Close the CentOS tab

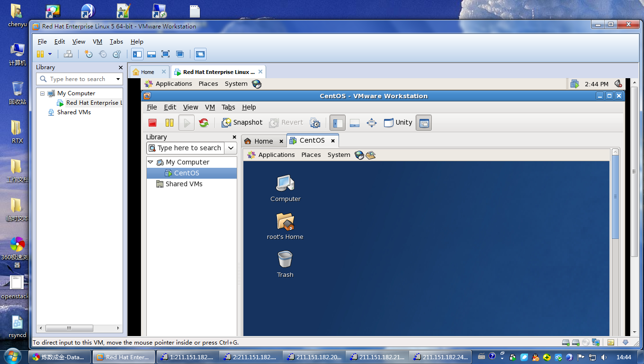click(x=333, y=141)
